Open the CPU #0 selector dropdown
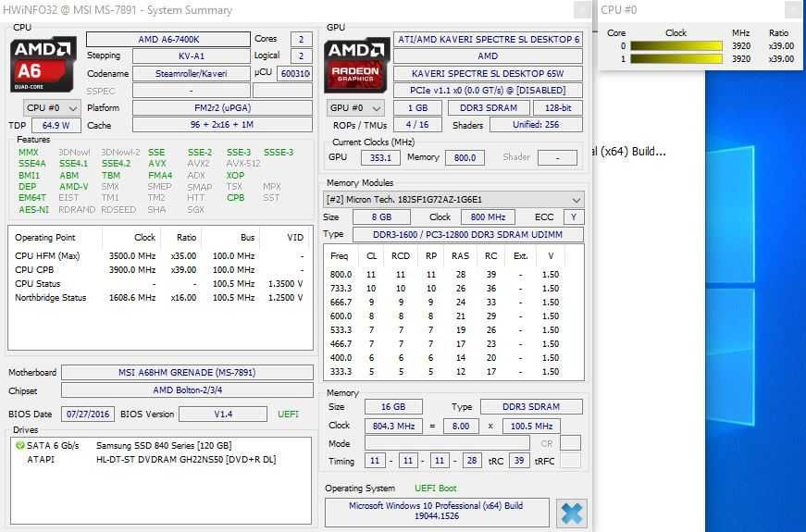The width and height of the screenshot is (806, 532). tap(52, 108)
